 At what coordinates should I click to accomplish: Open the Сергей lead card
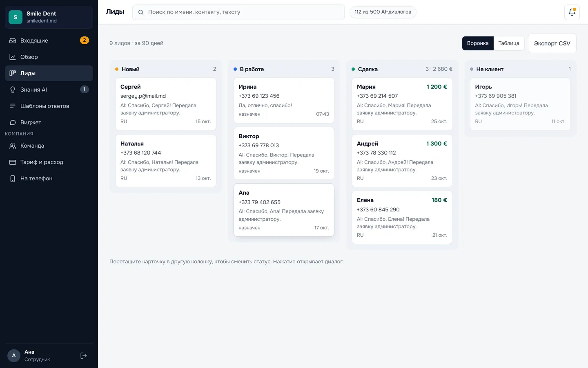pyautogui.click(x=166, y=104)
